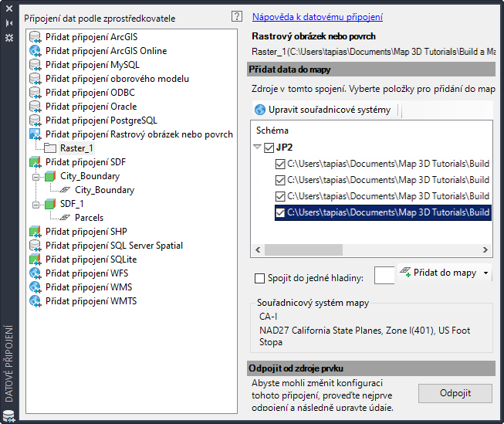Enable 'Spojit do jedné hladiny' checkbox
The width and height of the screenshot is (504, 424).
(259, 278)
